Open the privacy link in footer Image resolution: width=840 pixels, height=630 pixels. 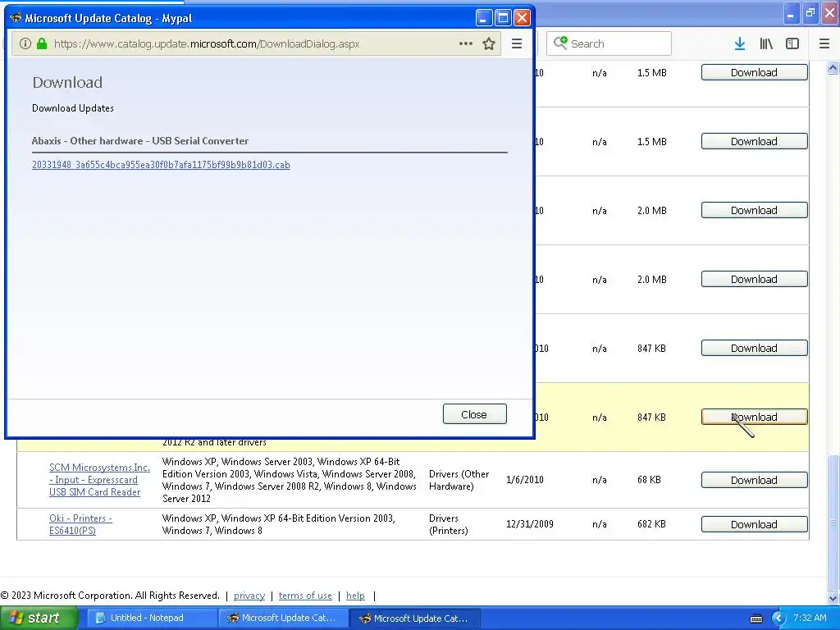click(249, 596)
